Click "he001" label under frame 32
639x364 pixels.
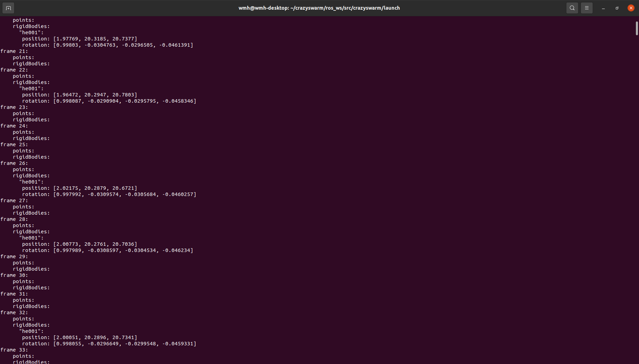coord(31,331)
